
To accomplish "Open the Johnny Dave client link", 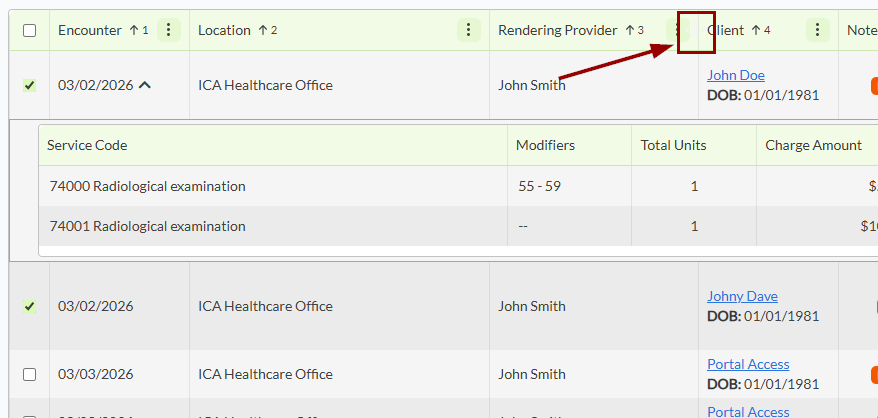I will tap(742, 296).
